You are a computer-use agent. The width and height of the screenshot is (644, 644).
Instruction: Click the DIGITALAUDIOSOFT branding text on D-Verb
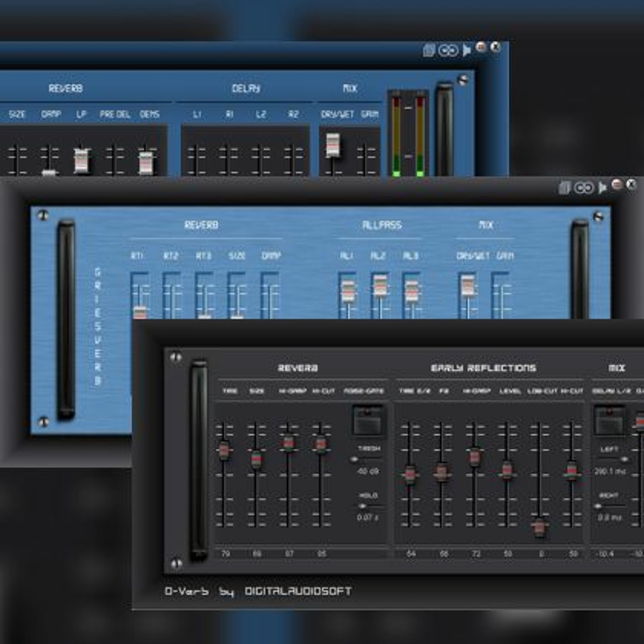pos(298,590)
